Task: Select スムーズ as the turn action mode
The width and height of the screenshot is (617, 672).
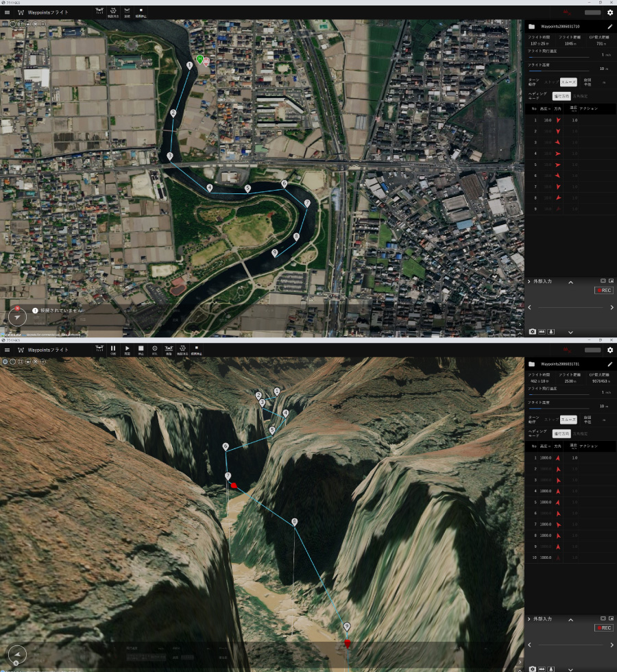Action: click(568, 82)
